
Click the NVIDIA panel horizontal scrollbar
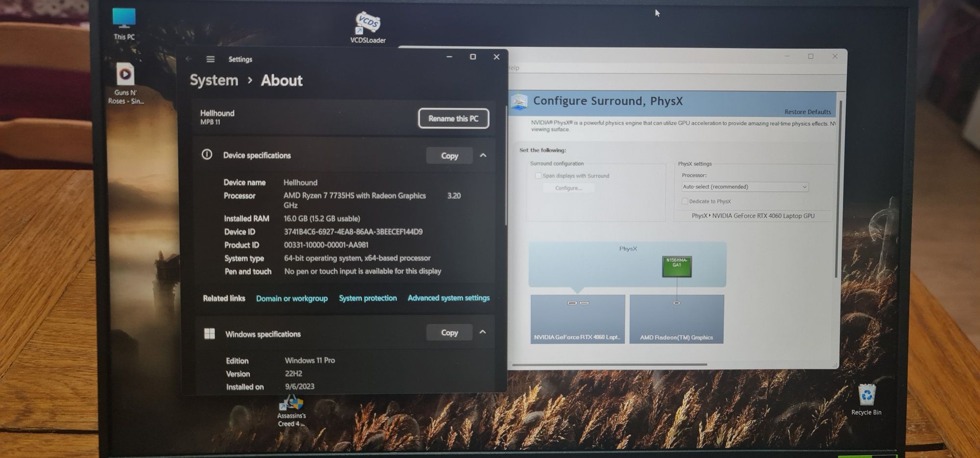pos(610,364)
